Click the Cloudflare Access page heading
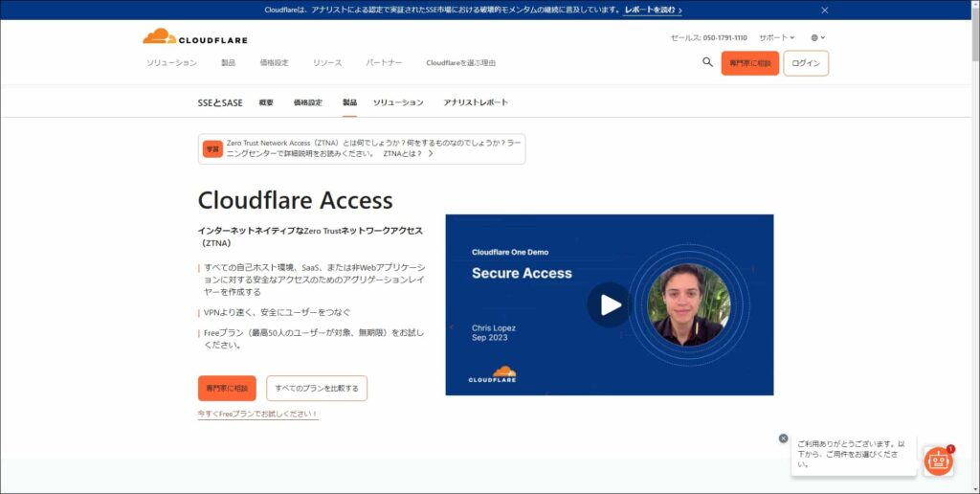 tap(295, 201)
